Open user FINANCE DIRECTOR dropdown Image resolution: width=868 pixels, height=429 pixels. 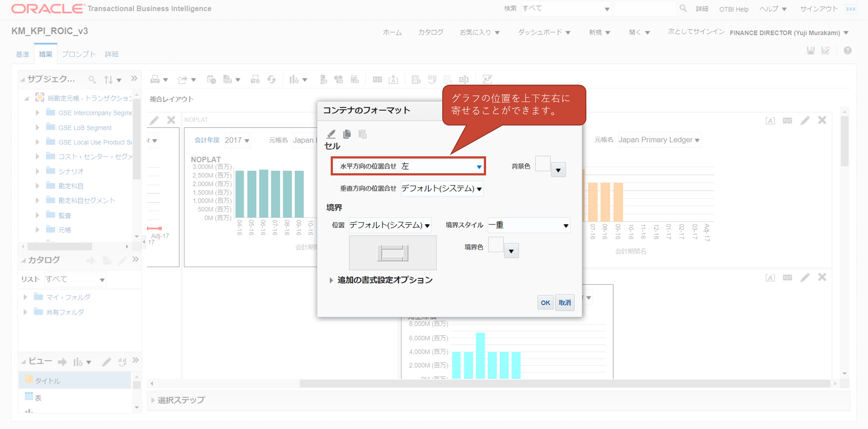(x=789, y=33)
